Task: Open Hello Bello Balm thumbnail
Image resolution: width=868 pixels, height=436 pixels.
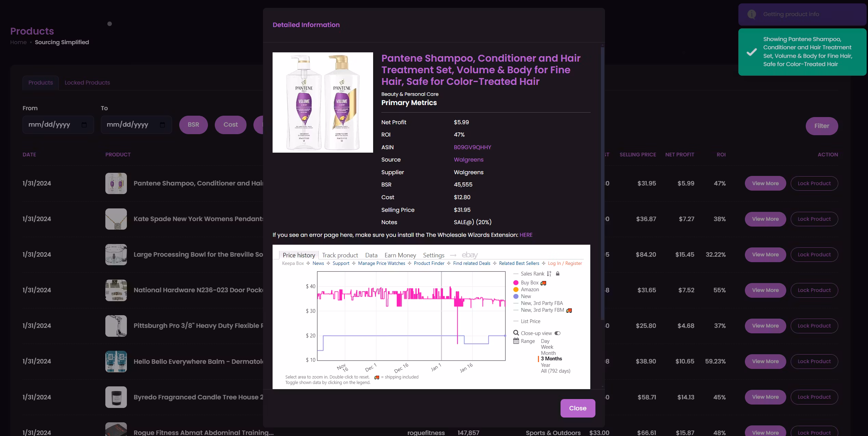Action: click(116, 361)
